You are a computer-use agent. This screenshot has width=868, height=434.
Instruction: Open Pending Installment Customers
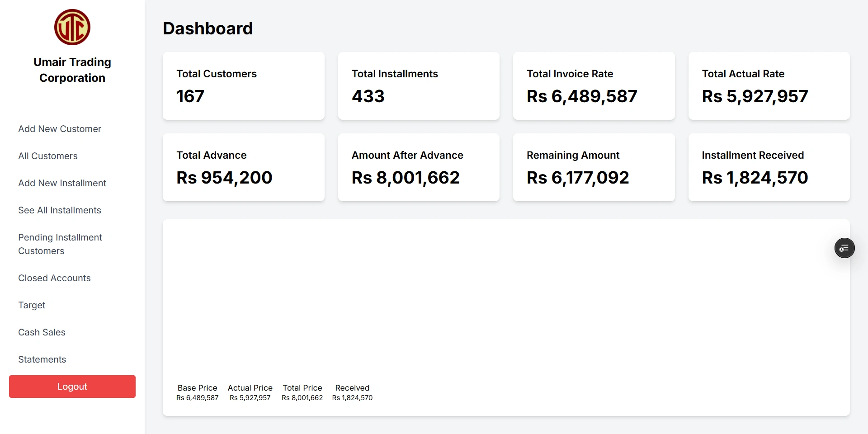(x=60, y=244)
